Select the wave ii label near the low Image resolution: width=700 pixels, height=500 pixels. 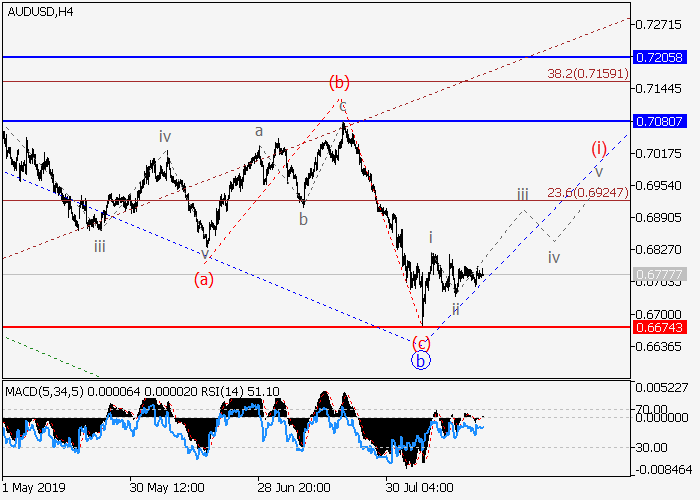pyautogui.click(x=455, y=309)
